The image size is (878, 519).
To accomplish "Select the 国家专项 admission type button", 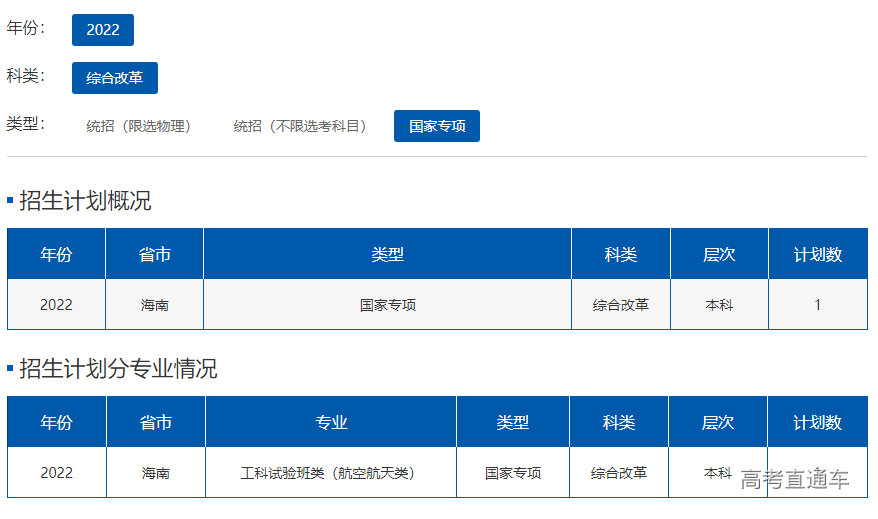I will pos(437,126).
